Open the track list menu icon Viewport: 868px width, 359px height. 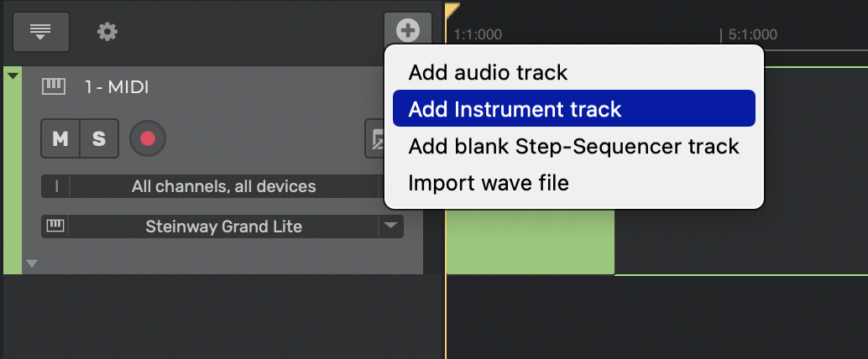41,32
